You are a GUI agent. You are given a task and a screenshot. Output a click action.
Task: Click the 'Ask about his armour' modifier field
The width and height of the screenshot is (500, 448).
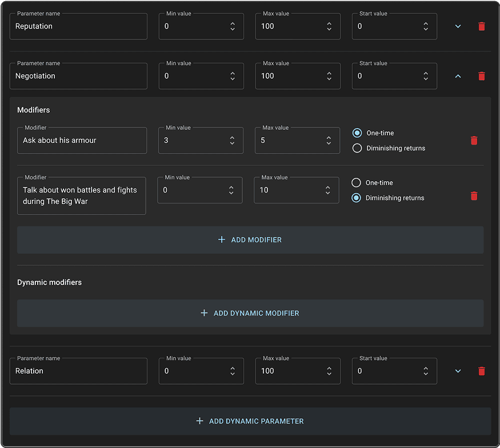pos(82,141)
